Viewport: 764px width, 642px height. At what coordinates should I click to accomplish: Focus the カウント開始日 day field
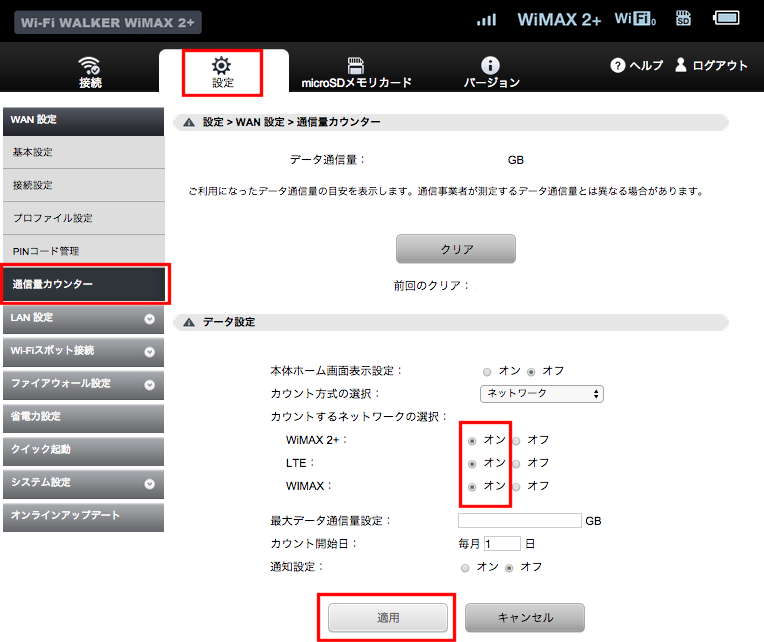pos(502,544)
